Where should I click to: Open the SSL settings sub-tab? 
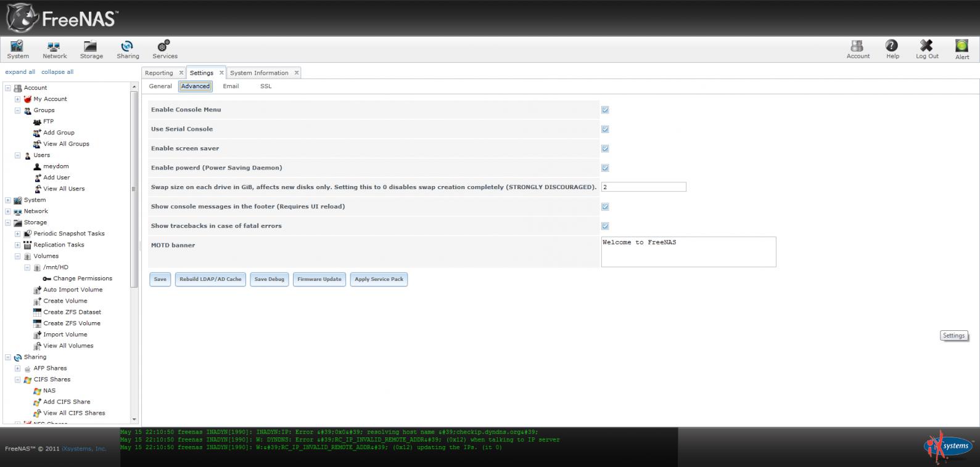[266, 86]
